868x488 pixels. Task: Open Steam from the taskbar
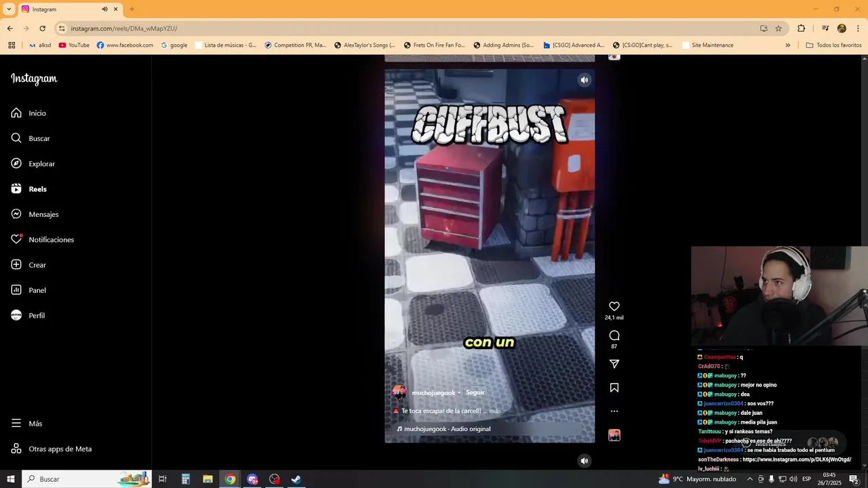click(x=296, y=479)
